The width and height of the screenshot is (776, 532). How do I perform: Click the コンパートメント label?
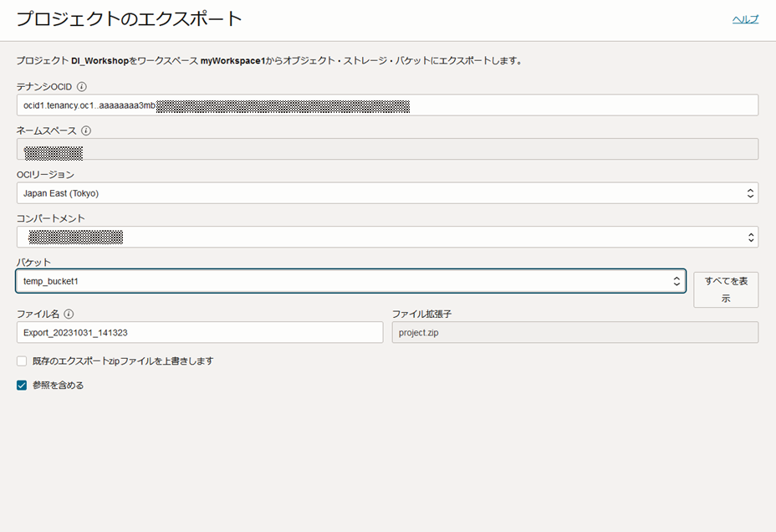(x=51, y=218)
